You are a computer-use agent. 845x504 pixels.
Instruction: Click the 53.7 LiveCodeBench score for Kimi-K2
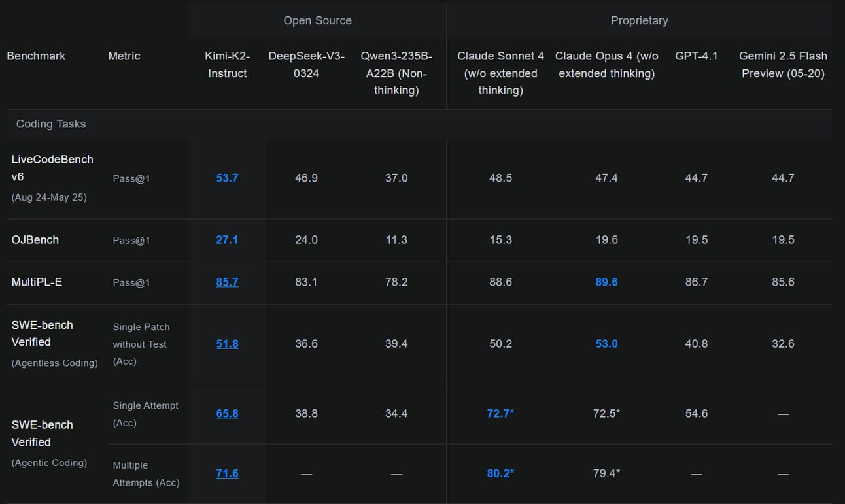tap(227, 178)
